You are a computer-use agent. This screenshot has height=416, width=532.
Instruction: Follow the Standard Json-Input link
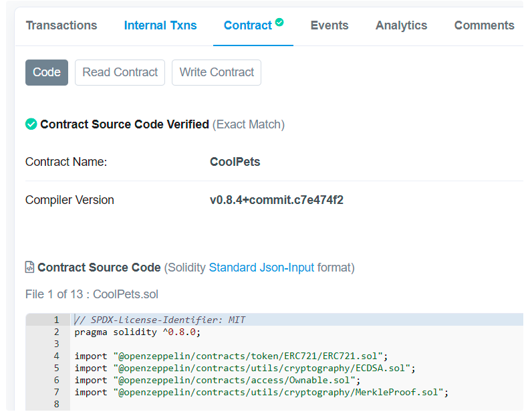(261, 268)
